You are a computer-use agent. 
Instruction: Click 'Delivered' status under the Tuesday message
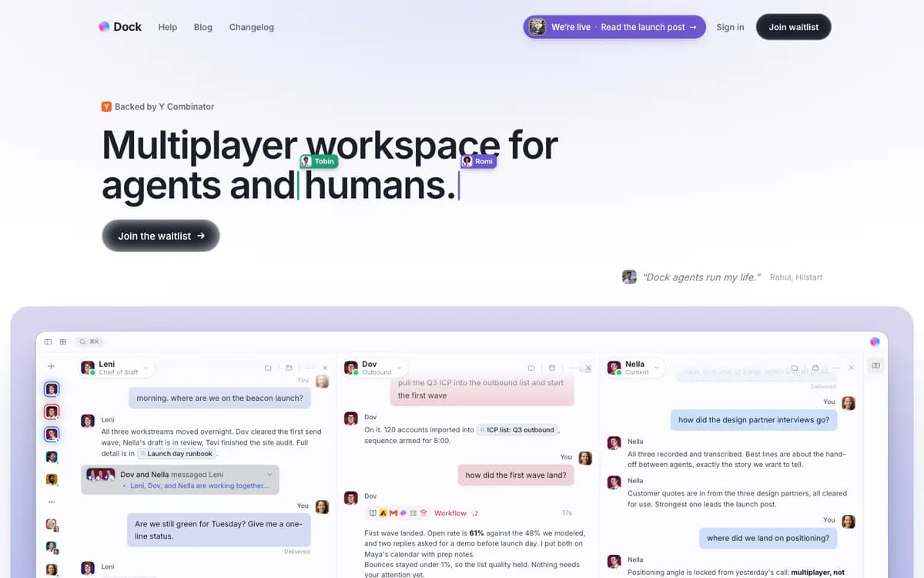[x=296, y=552]
